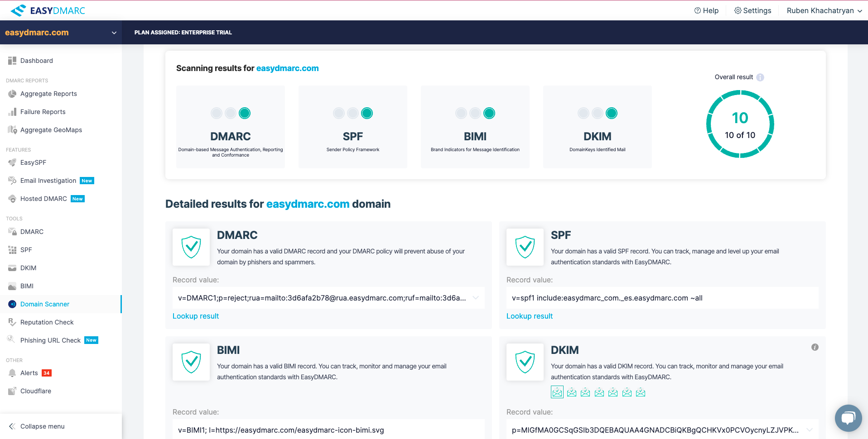The width and height of the screenshot is (868, 439).
Task: Open the Domain Scanner tool
Action: (x=44, y=304)
